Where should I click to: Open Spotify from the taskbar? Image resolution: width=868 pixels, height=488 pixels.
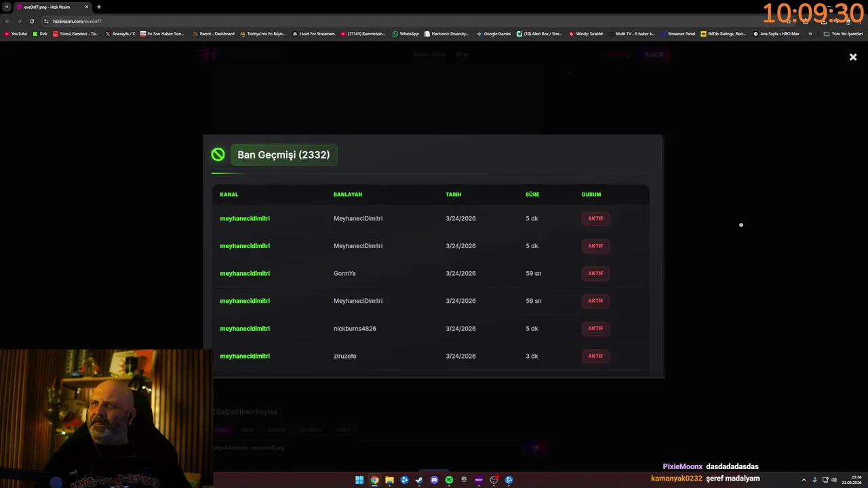point(449,480)
